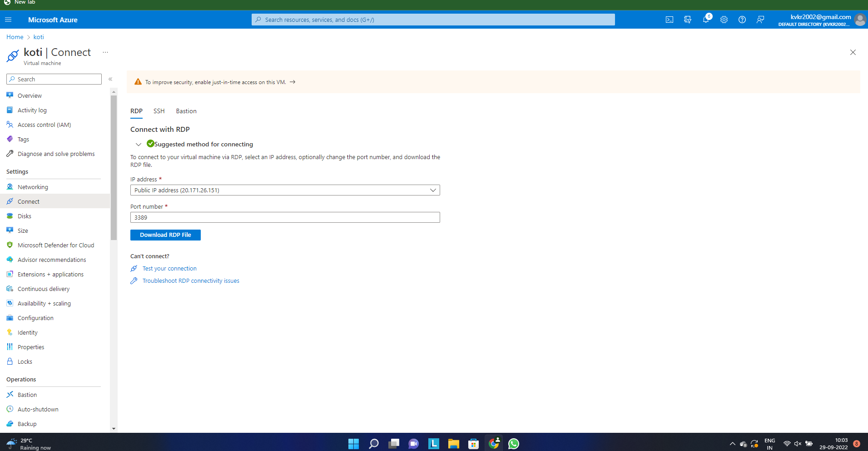Open portal settings gear icon
The image size is (868, 451).
tap(724, 20)
